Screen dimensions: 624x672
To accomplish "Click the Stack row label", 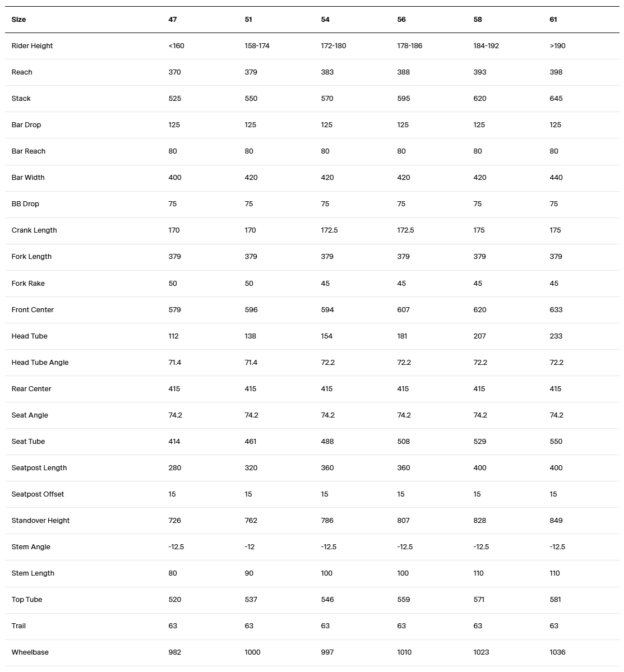I will 21,99.
